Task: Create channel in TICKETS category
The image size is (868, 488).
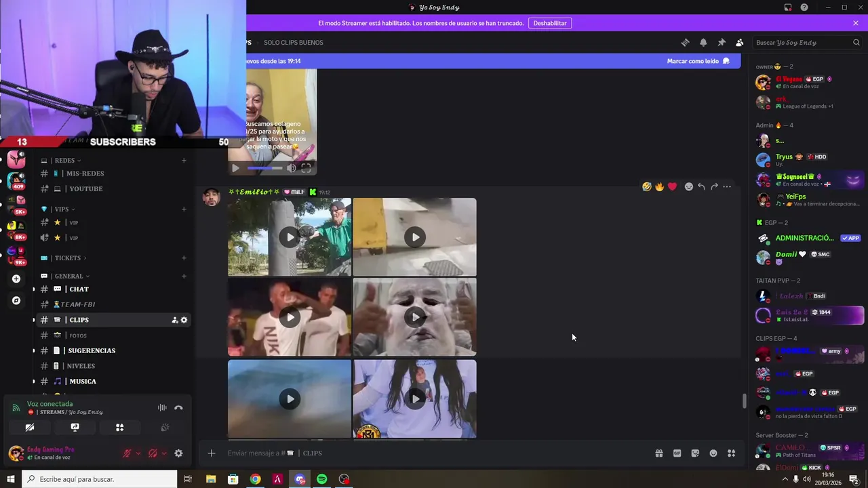Action: (x=184, y=258)
